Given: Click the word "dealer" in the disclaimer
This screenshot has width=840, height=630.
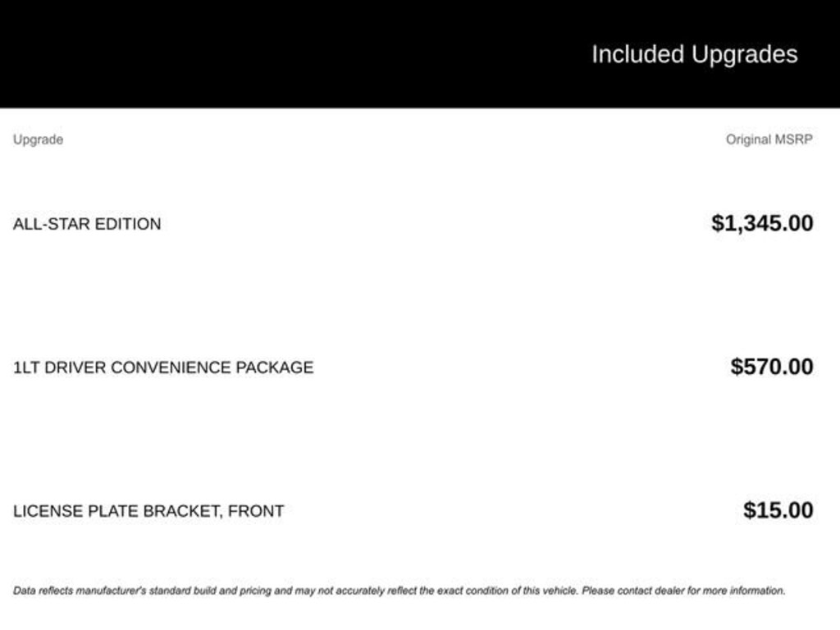Looking at the screenshot, I should tap(657, 590).
